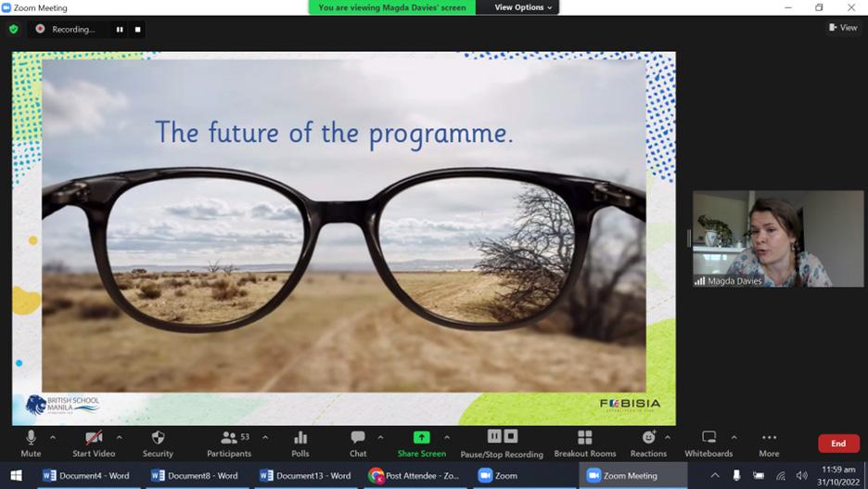Click the shared slide presentation area
The width and height of the screenshot is (868, 489).
coord(344,238)
